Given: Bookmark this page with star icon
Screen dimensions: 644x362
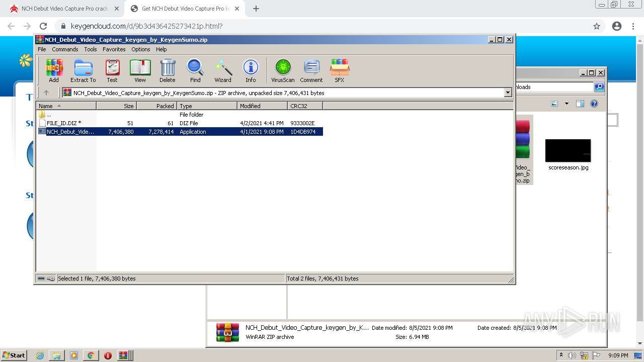Looking at the screenshot, I should coord(597,26).
